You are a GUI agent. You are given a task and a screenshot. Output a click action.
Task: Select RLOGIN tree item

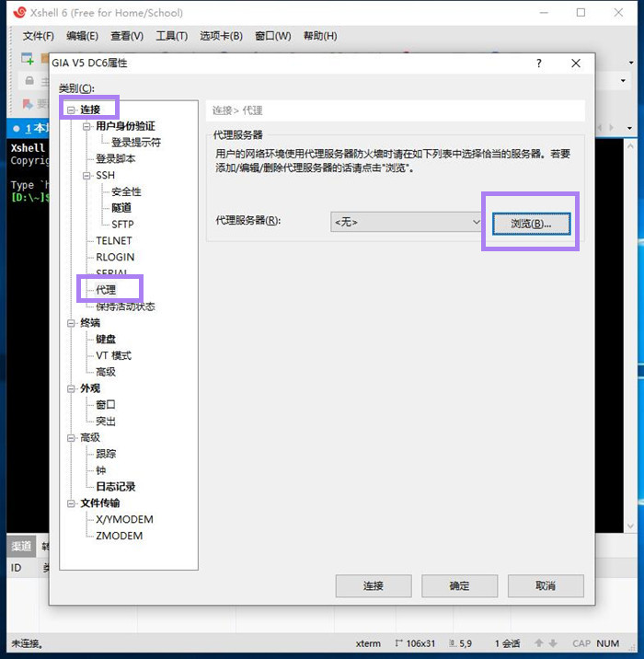coord(115,257)
